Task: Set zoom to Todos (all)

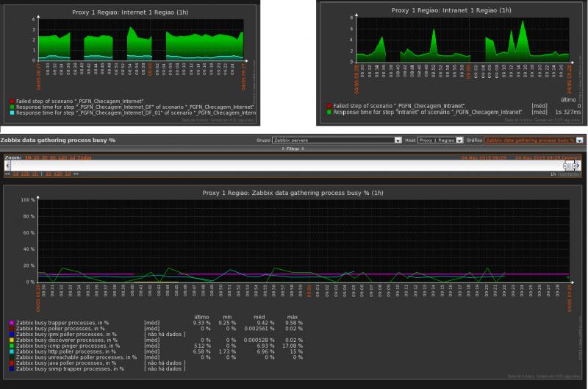Action: (85, 157)
